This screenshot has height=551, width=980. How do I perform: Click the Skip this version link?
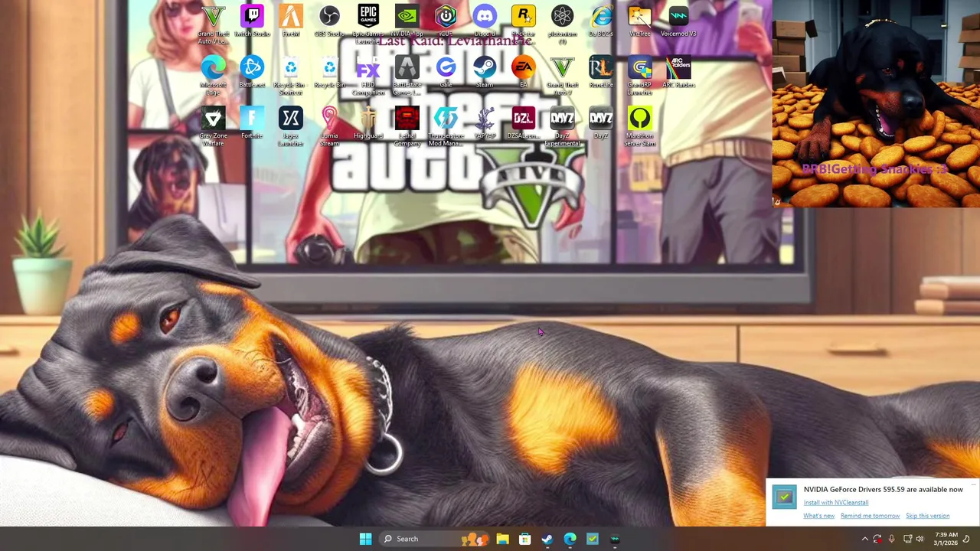click(x=927, y=516)
